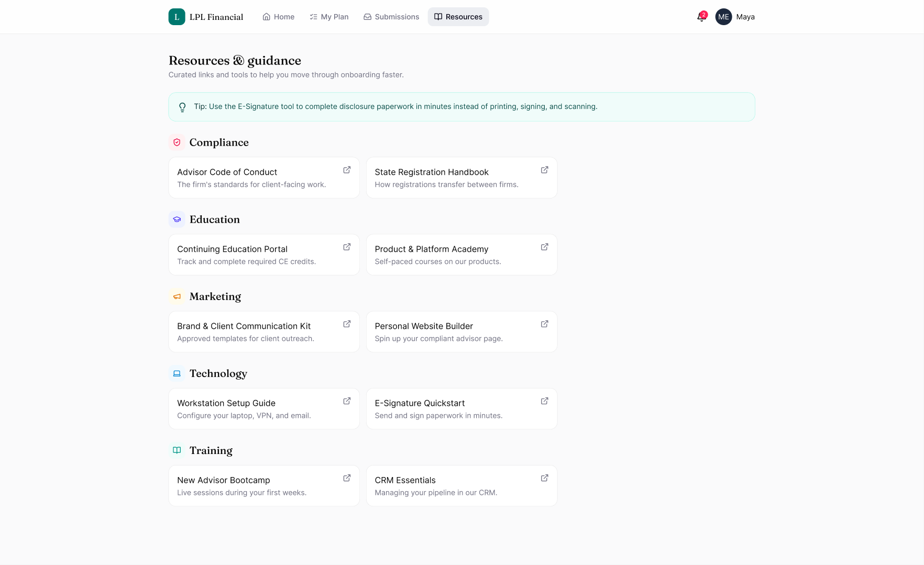Viewport: 924px width, 565px height.
Task: Switch to the Submissions tab
Action: (391, 17)
